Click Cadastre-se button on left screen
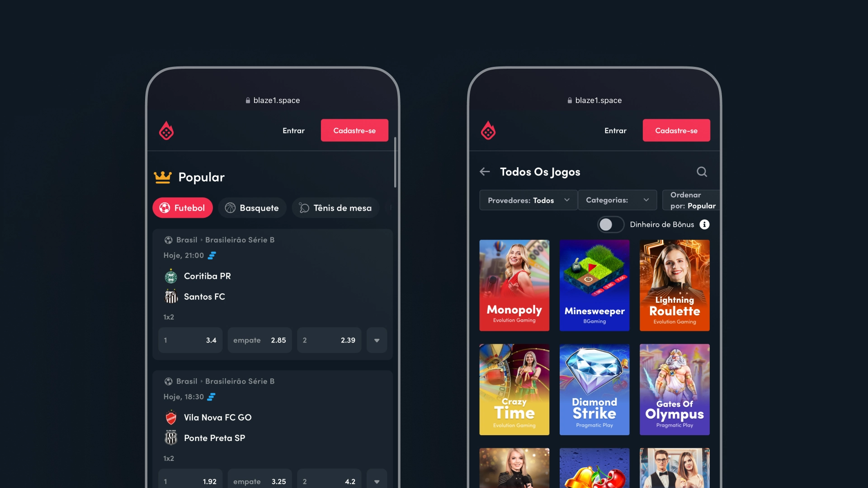868x488 pixels. click(354, 130)
